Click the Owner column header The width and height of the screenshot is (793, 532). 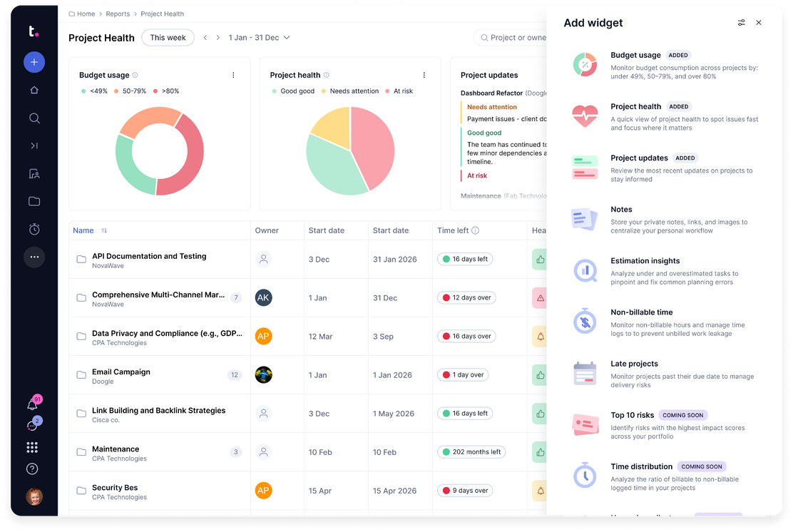click(267, 230)
